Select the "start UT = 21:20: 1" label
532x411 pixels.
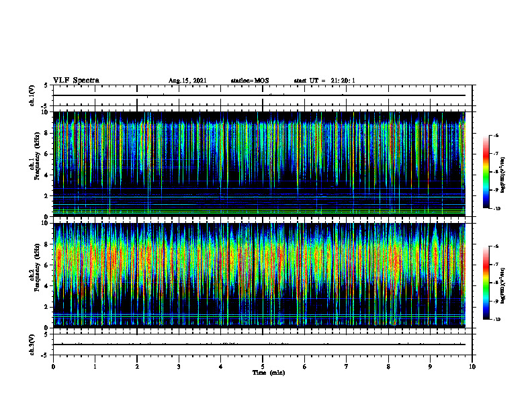pos(324,81)
